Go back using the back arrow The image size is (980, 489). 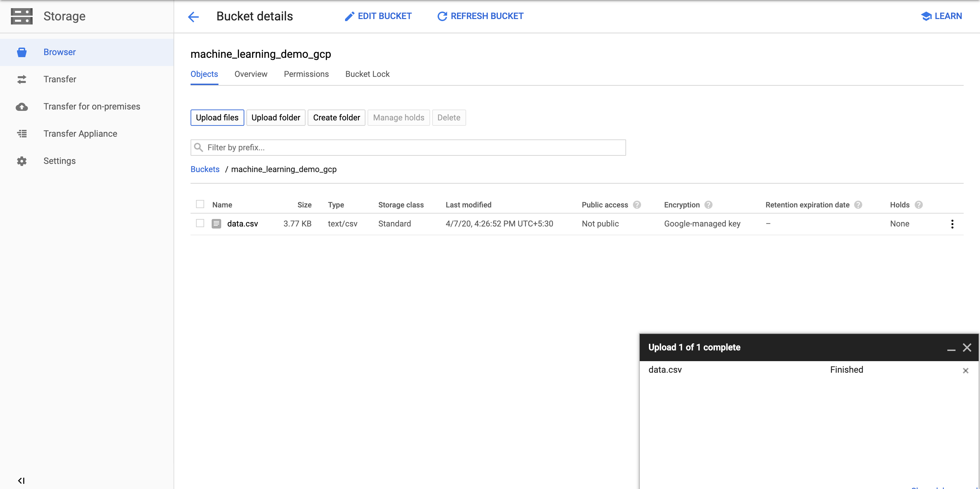[193, 17]
